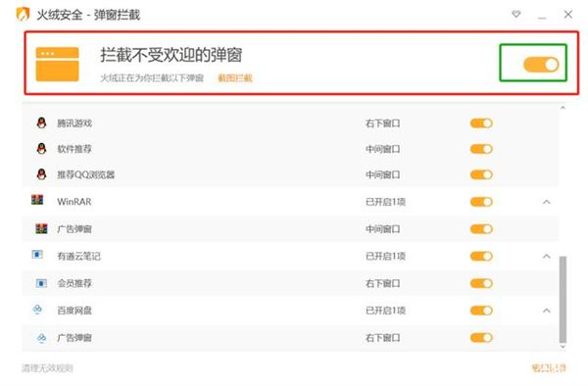The width and height of the screenshot is (588, 386).
Task: Collapse the WinRAR group chevron
Action: [x=547, y=202]
